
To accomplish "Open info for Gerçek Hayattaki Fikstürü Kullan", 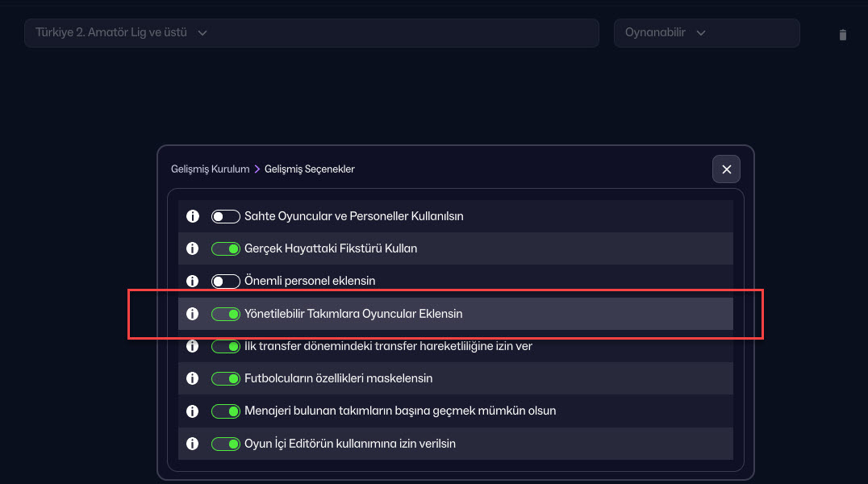I will pos(192,248).
